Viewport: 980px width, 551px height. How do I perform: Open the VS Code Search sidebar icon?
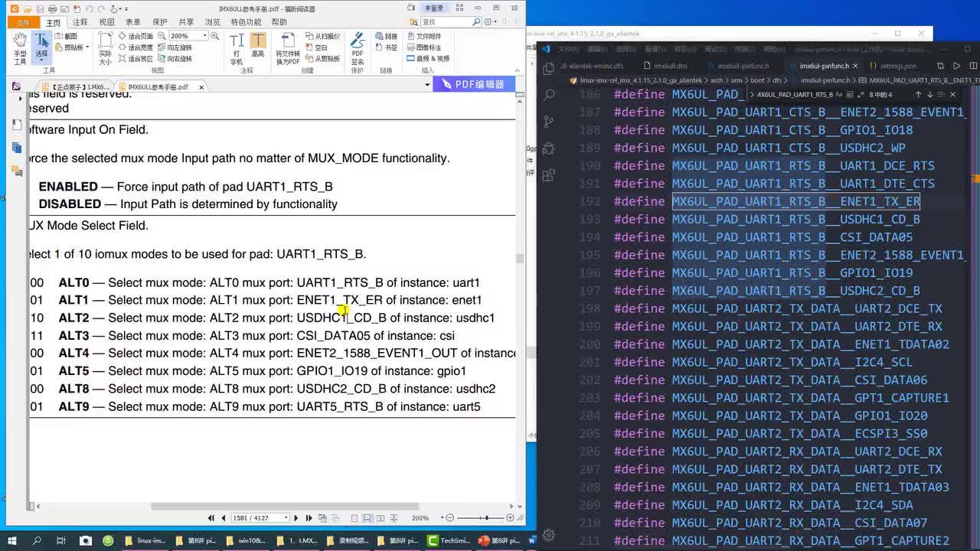548,96
